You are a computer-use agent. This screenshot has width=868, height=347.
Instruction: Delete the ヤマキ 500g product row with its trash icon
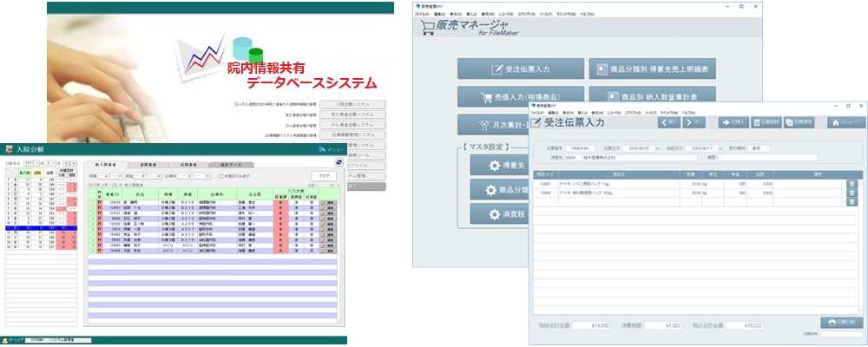(852, 193)
